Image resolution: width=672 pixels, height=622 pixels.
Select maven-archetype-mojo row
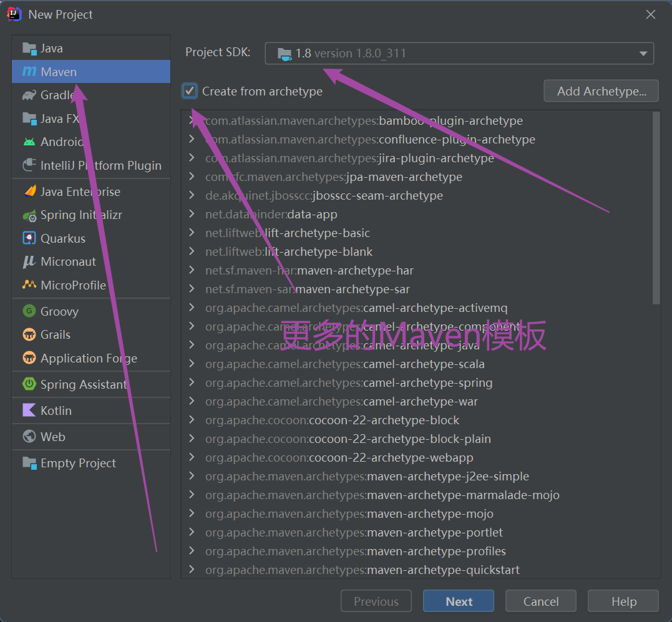417,513
